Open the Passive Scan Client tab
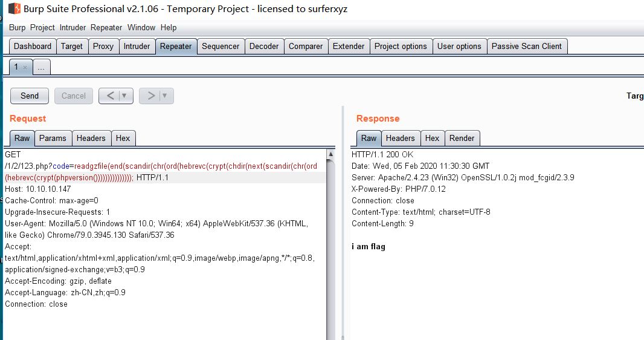 [527, 46]
